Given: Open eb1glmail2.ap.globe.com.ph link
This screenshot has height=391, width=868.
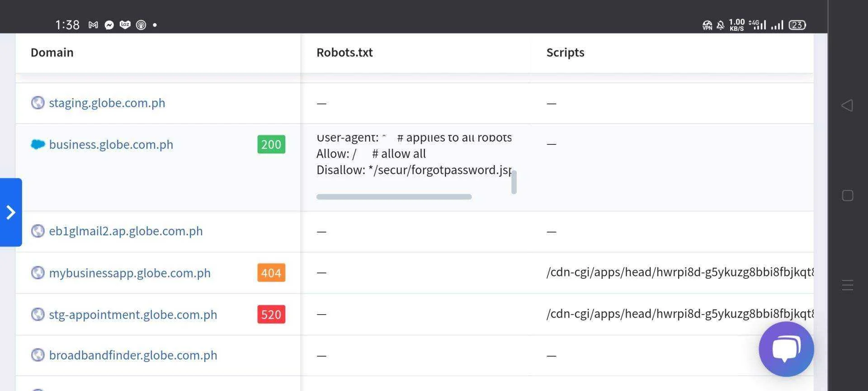Looking at the screenshot, I should coord(126,231).
